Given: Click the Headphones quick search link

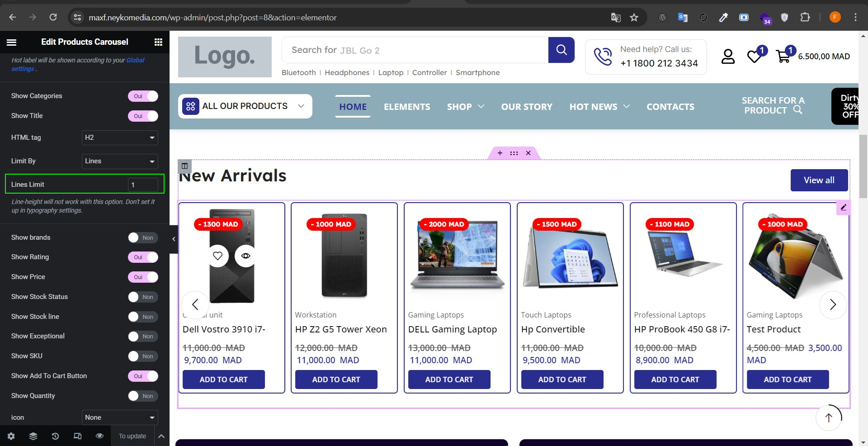Looking at the screenshot, I should [x=347, y=72].
